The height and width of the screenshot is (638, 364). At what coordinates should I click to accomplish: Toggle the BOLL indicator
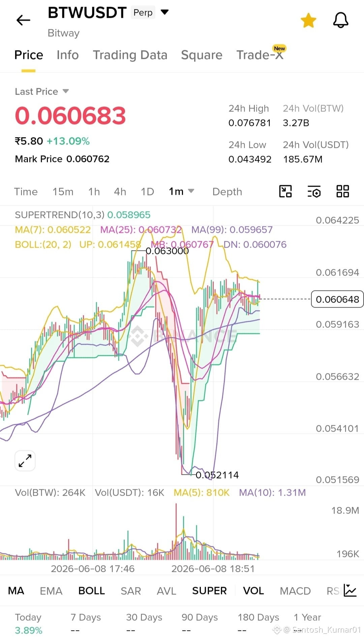[92, 590]
